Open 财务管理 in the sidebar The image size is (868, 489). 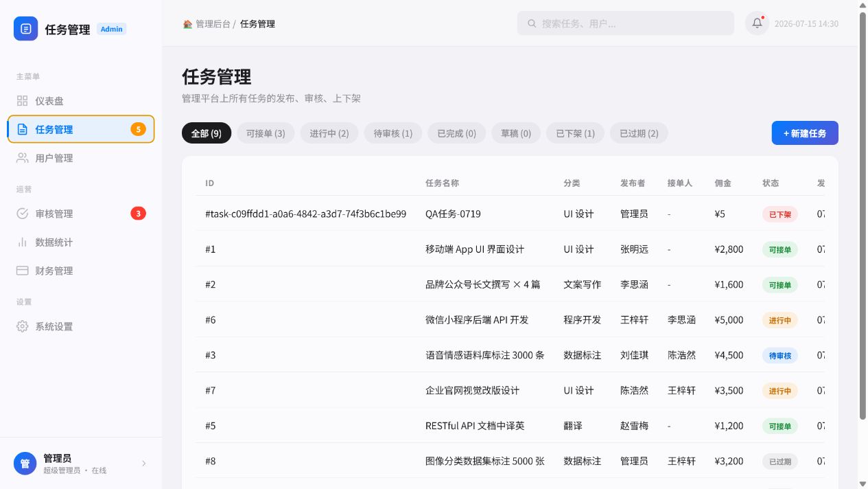click(81, 271)
